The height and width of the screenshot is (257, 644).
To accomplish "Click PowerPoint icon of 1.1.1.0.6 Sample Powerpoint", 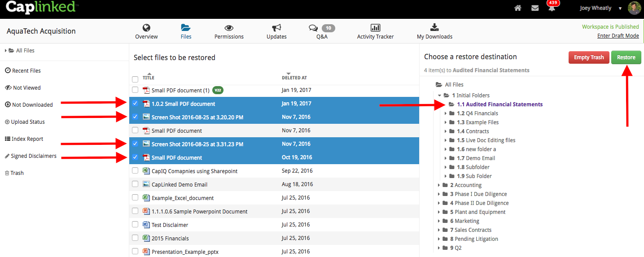I will (x=146, y=211).
